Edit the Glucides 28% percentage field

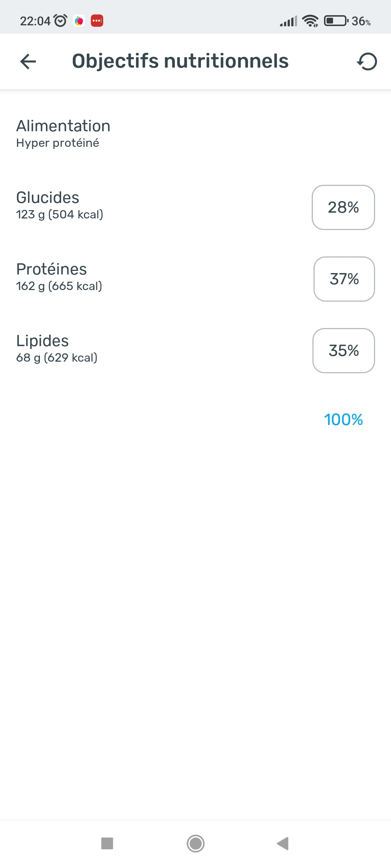pos(343,207)
